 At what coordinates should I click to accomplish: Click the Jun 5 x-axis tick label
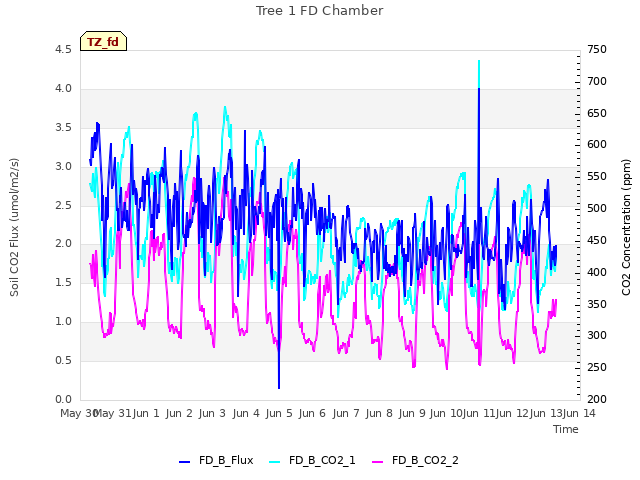coord(279,413)
